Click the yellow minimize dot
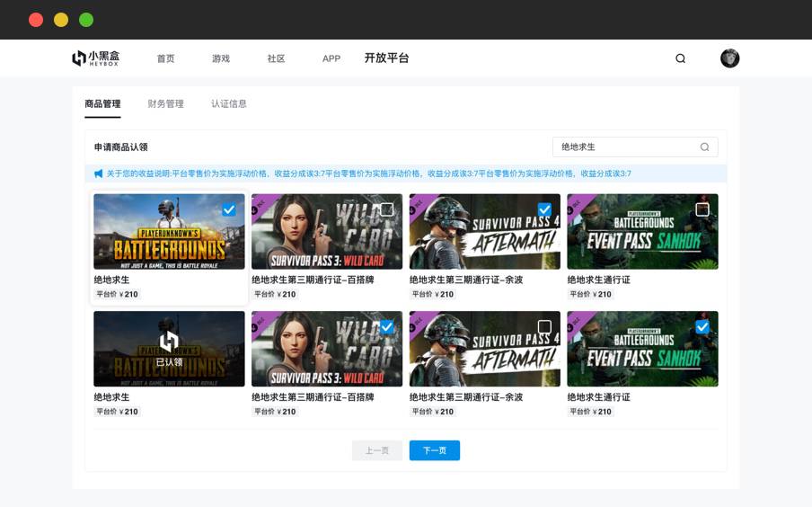 61,20
